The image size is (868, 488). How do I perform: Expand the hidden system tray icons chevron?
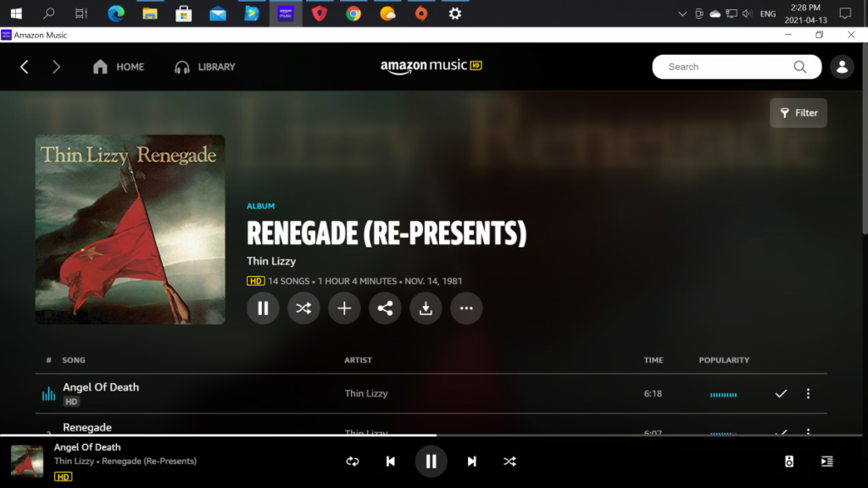coord(682,14)
